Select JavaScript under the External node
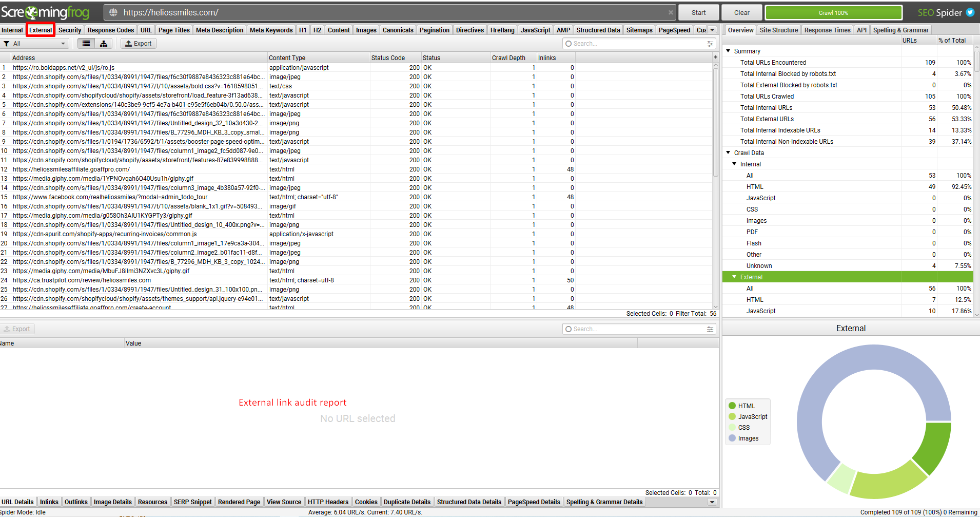 [848, 311]
